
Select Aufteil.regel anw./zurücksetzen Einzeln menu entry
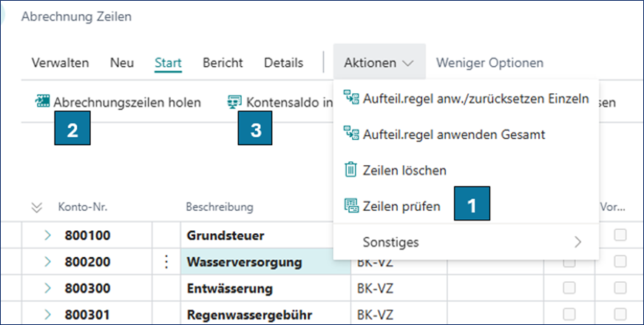pyautogui.click(x=466, y=98)
